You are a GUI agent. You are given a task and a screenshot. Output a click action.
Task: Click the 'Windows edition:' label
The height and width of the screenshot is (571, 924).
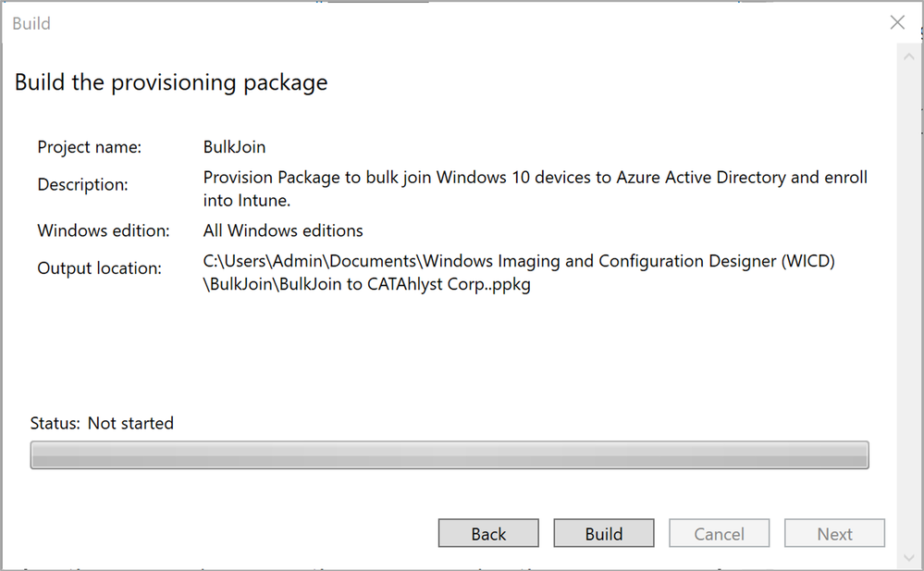click(104, 230)
